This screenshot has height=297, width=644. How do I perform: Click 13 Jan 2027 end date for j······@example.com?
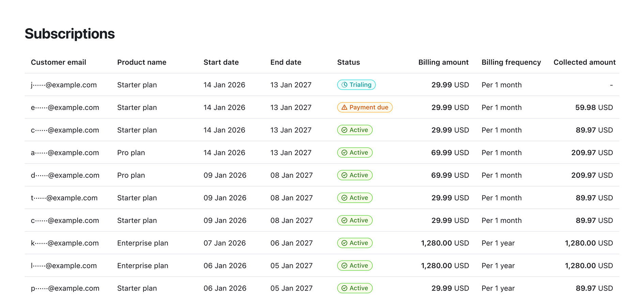[291, 85]
